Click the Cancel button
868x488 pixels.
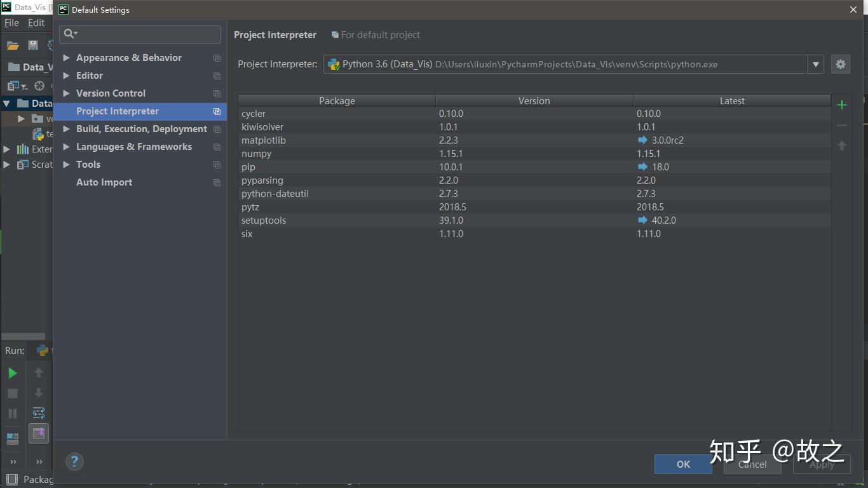click(x=752, y=464)
